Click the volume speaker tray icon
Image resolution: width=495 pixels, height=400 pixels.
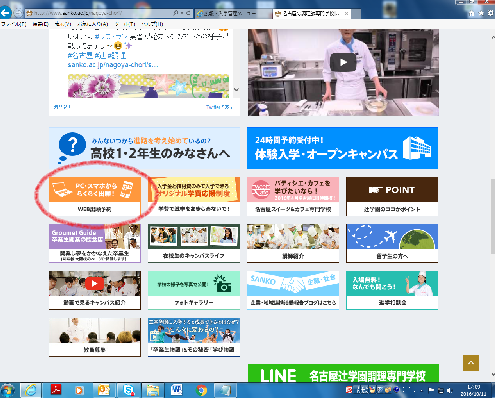click(x=450, y=390)
